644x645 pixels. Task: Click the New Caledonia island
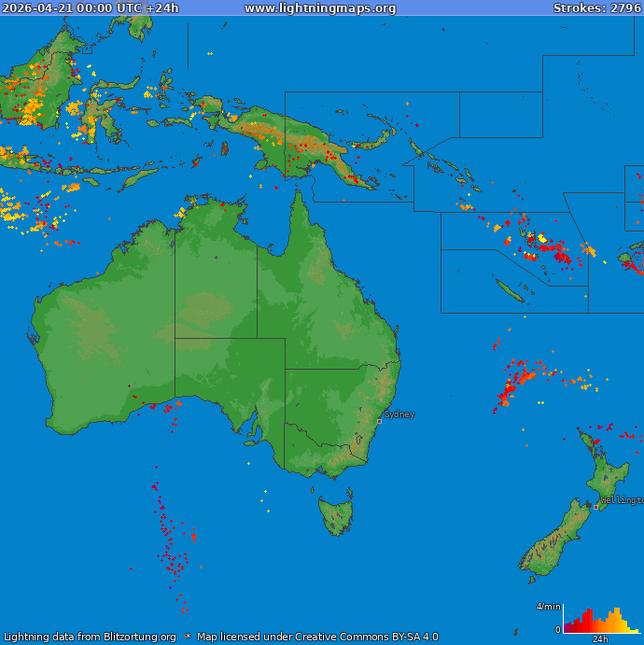pos(510,292)
